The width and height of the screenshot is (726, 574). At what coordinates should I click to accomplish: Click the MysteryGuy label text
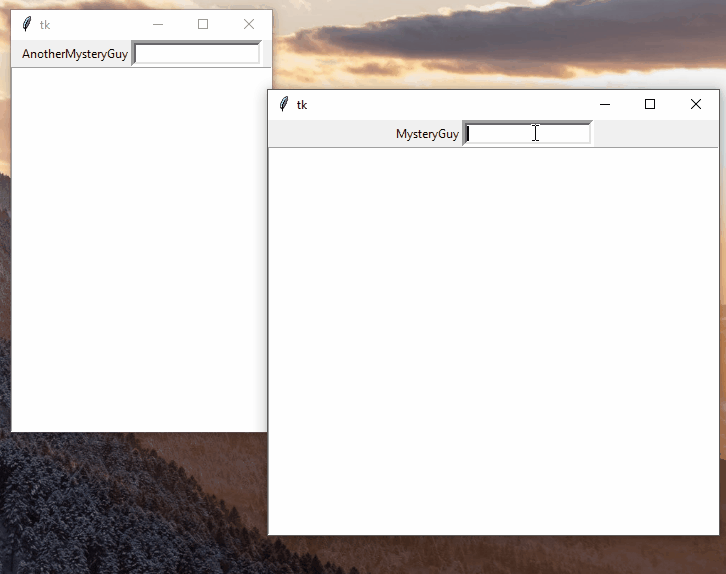[x=427, y=134]
